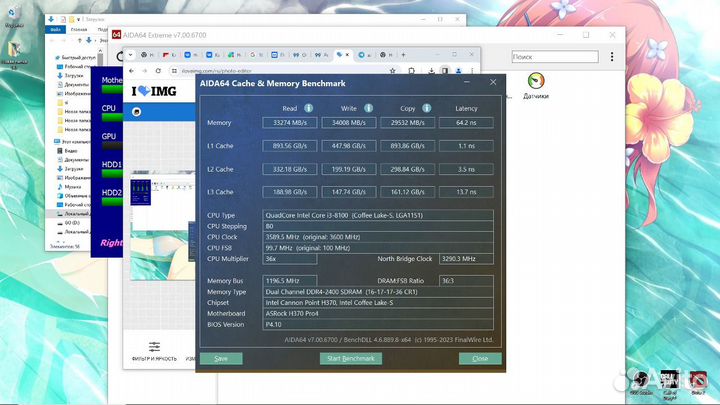Click the AIDA64 Extreme title bar logo

pos(116,35)
